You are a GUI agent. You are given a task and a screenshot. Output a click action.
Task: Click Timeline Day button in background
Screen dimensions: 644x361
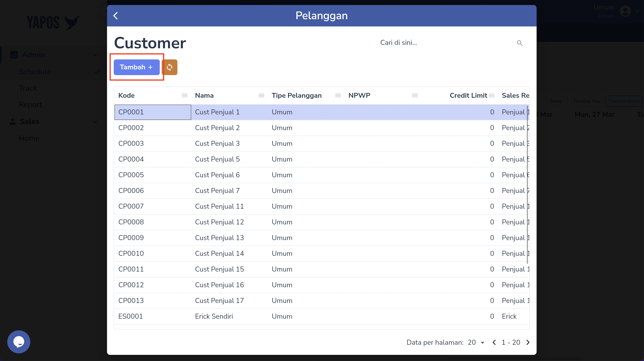[586, 101]
